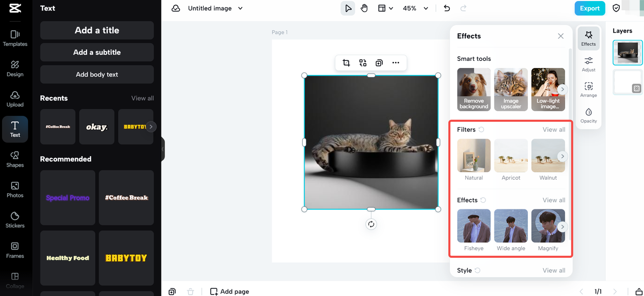Apply the Wide angle effect
This screenshot has height=296, width=644.
tap(511, 230)
